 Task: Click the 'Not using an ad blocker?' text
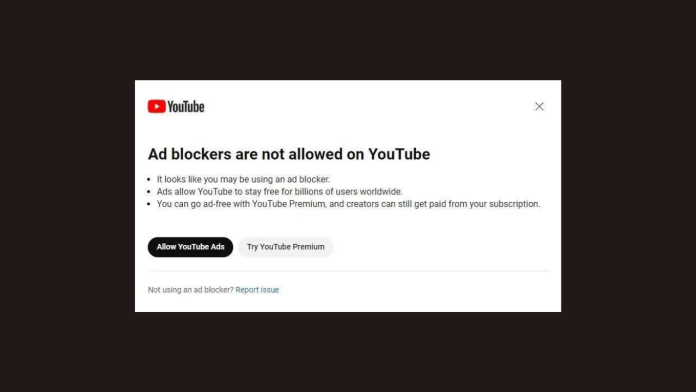click(x=190, y=290)
